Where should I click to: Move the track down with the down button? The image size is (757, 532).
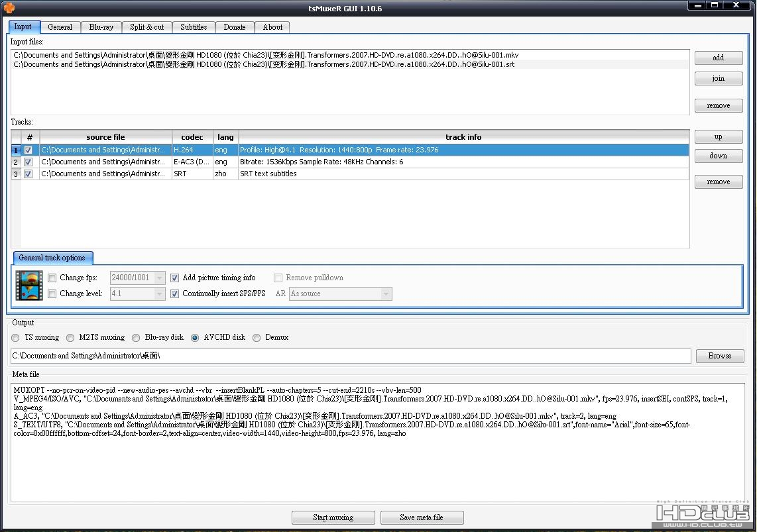point(719,156)
